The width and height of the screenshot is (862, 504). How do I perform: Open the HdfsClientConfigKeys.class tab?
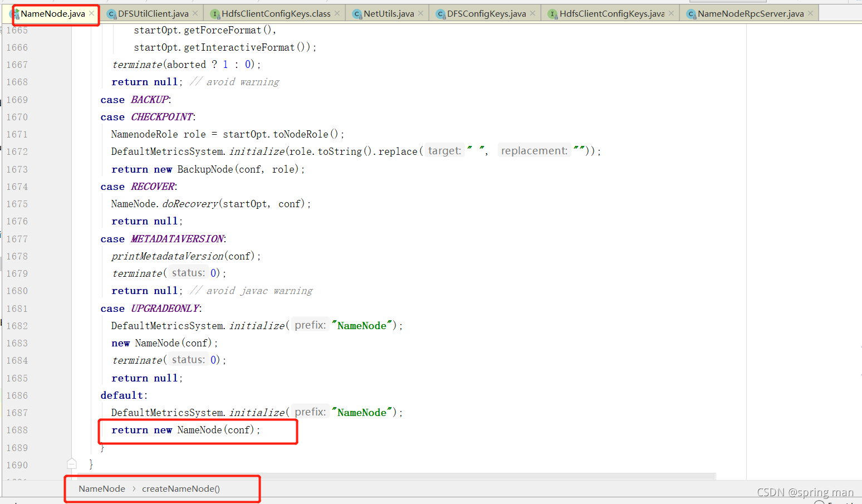(x=276, y=13)
